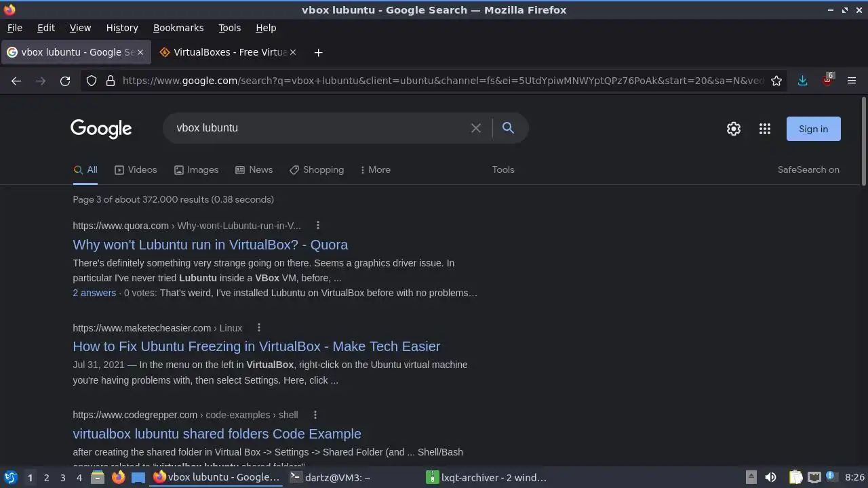The image size is (868, 488).
Task: Open Google quick settings gear
Action: 734,129
